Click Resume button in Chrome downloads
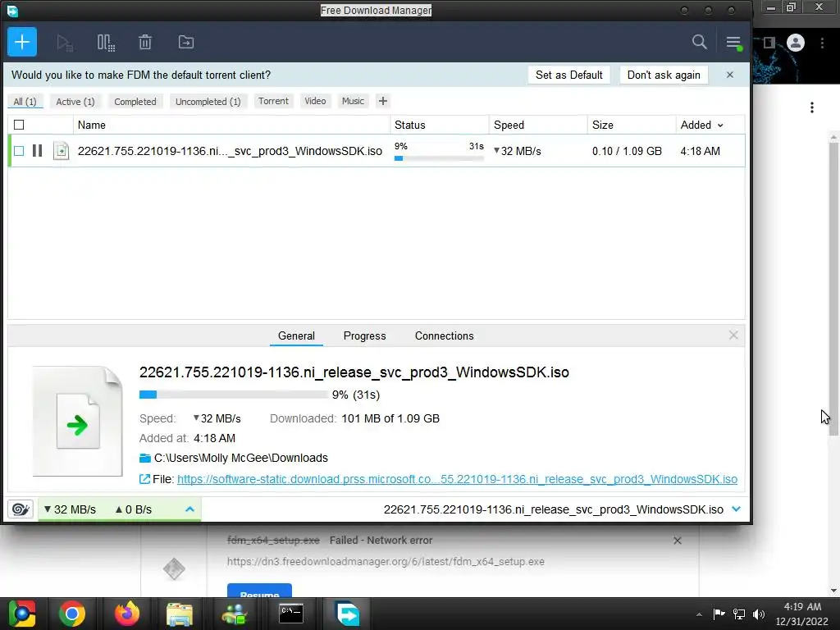The width and height of the screenshot is (840, 630). pyautogui.click(x=259, y=591)
